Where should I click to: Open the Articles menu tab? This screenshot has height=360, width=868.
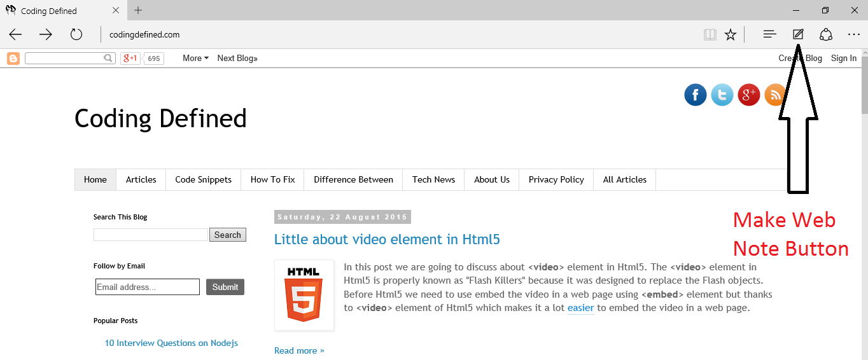pos(141,179)
